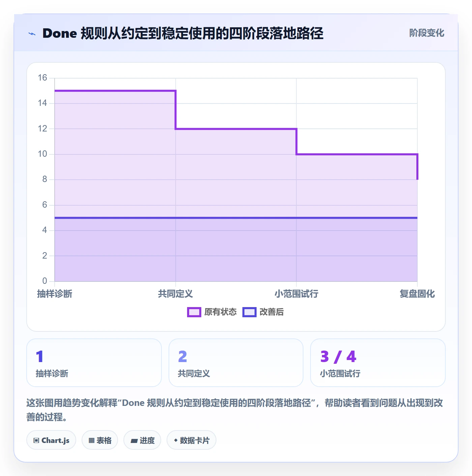Click the y-axis value 10
The height and width of the screenshot is (476, 472).
pos(42,154)
